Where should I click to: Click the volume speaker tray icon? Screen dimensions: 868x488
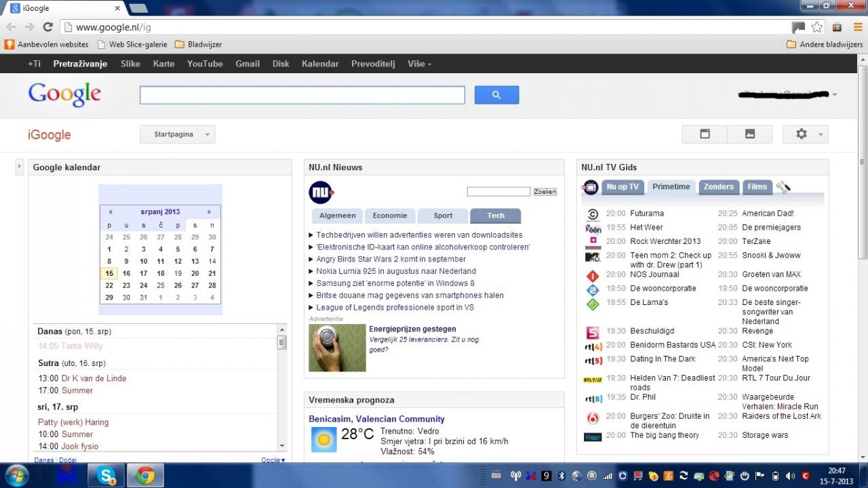(x=791, y=476)
